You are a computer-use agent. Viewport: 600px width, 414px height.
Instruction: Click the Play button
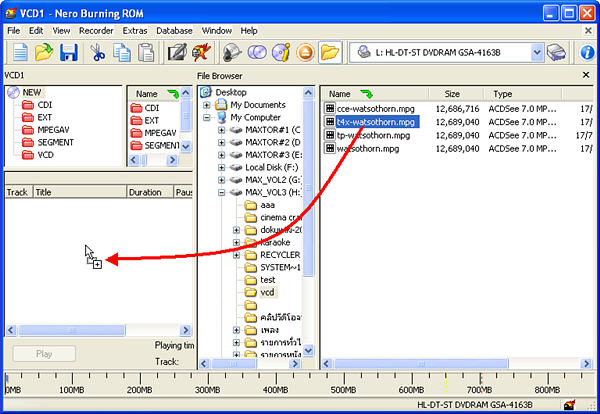pos(44,354)
